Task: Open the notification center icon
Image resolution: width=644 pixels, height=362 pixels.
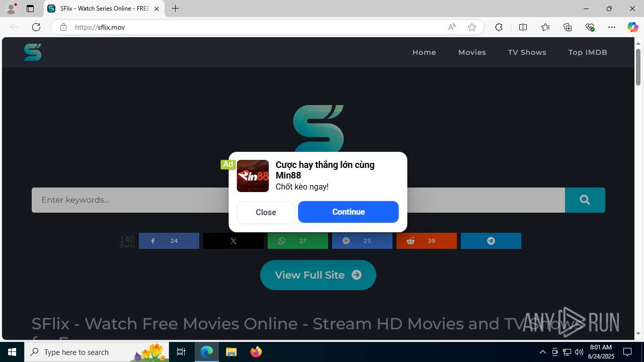Action: pyautogui.click(x=627, y=352)
